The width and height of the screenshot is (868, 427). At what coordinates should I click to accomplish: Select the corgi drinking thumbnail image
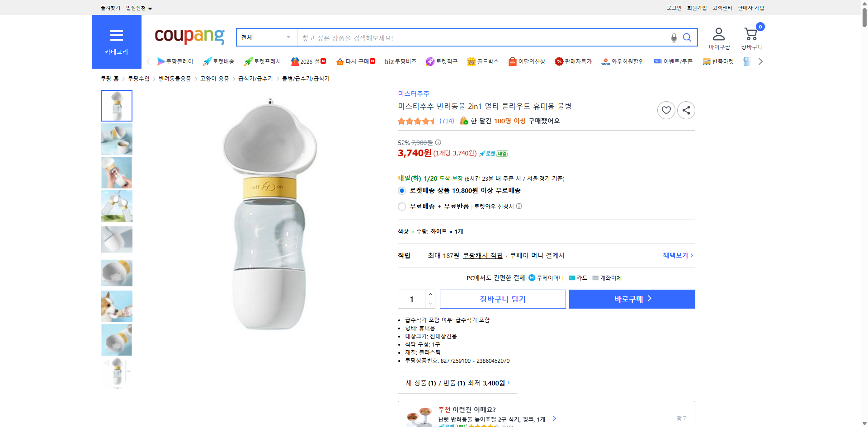pos(116,306)
